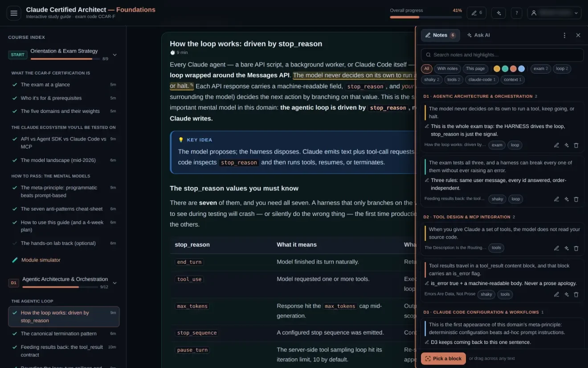Ask AI about the is_error true note
The width and height of the screenshot is (588, 368).
pyautogui.click(x=567, y=294)
